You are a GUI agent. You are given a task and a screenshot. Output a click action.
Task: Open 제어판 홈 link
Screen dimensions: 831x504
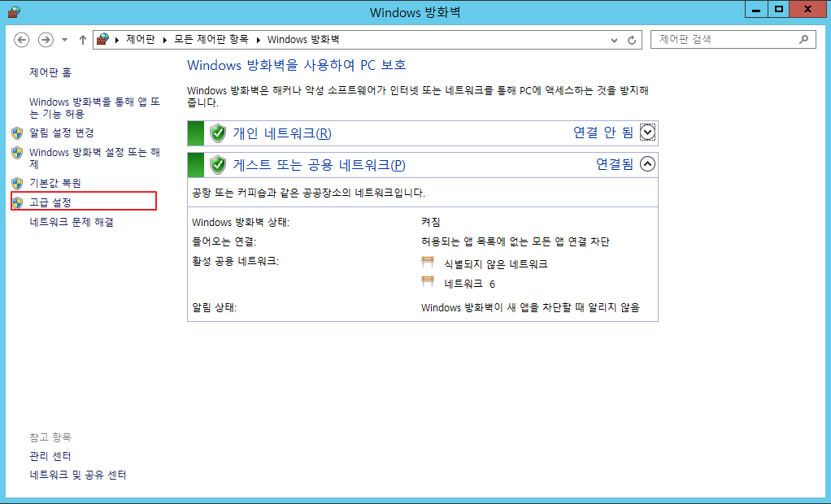click(x=50, y=72)
